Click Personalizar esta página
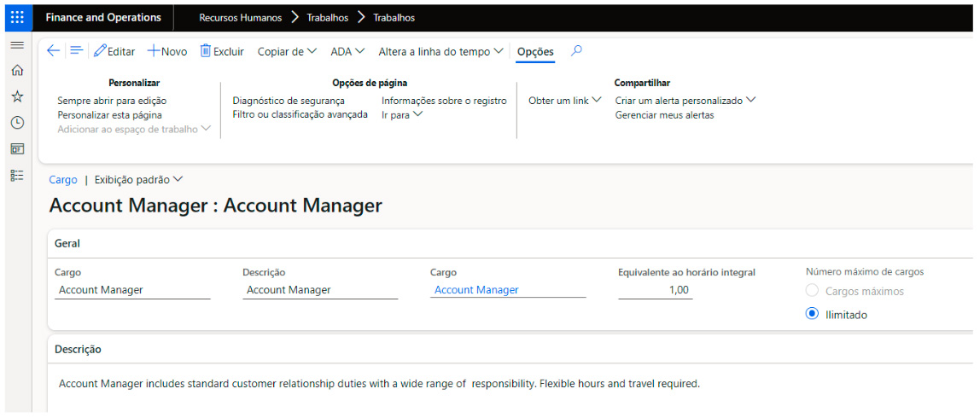This screenshot has width=980, height=418. pos(109,114)
